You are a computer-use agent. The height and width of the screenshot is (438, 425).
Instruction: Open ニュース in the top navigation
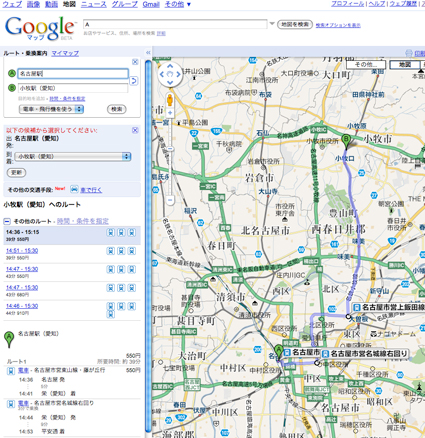[94, 4]
